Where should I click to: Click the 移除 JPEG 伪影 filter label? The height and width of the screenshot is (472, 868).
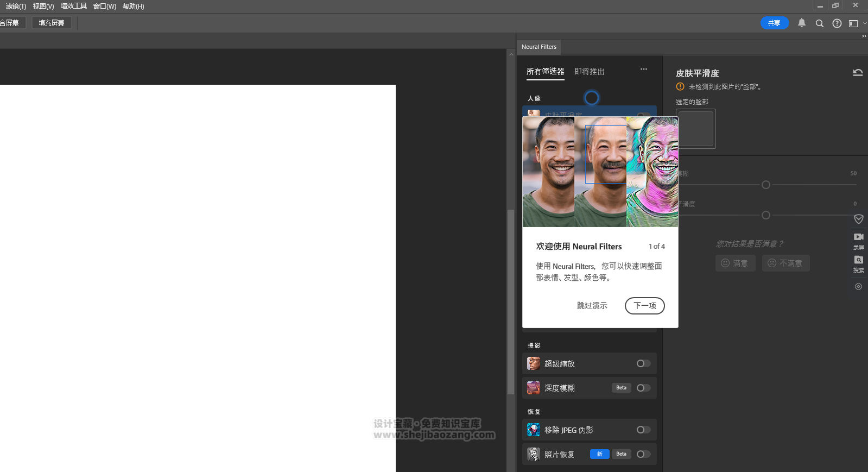coord(568,430)
